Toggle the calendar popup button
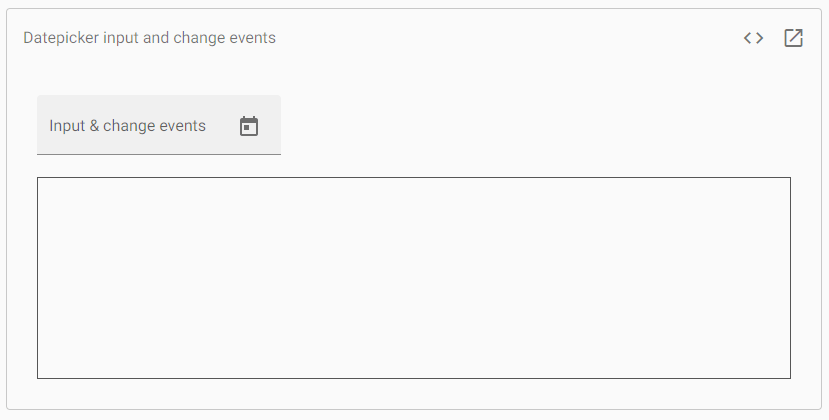Screen dimensions: 829x420 (248, 126)
